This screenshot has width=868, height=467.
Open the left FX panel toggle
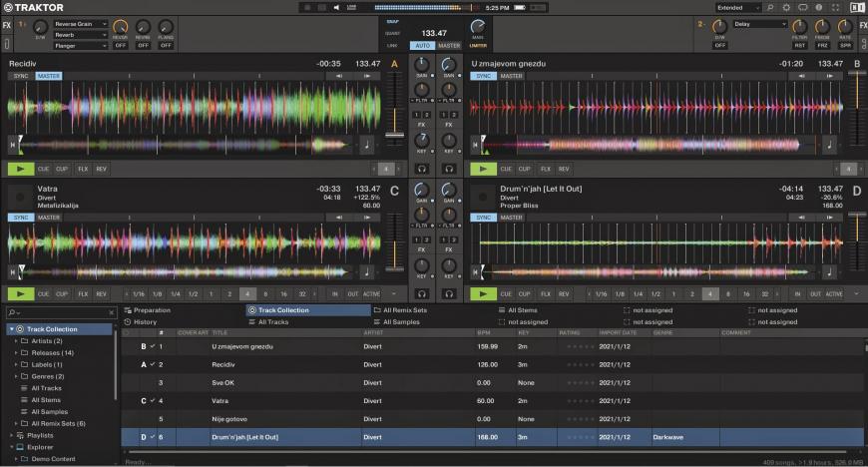tap(6, 26)
